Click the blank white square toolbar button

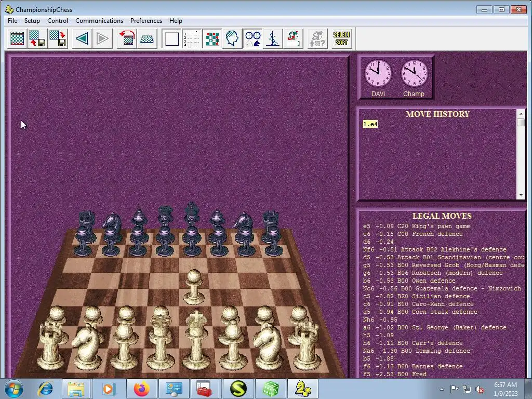[171, 38]
